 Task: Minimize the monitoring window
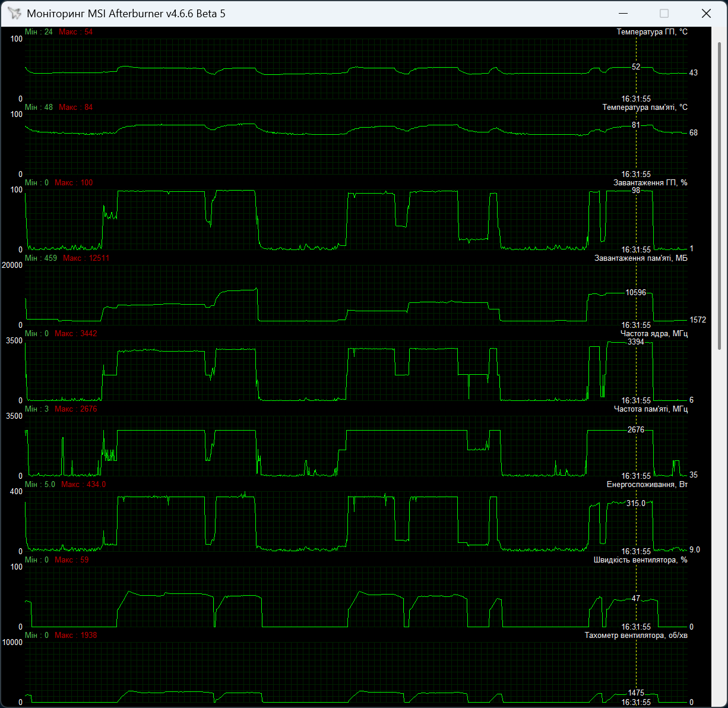[623, 13]
